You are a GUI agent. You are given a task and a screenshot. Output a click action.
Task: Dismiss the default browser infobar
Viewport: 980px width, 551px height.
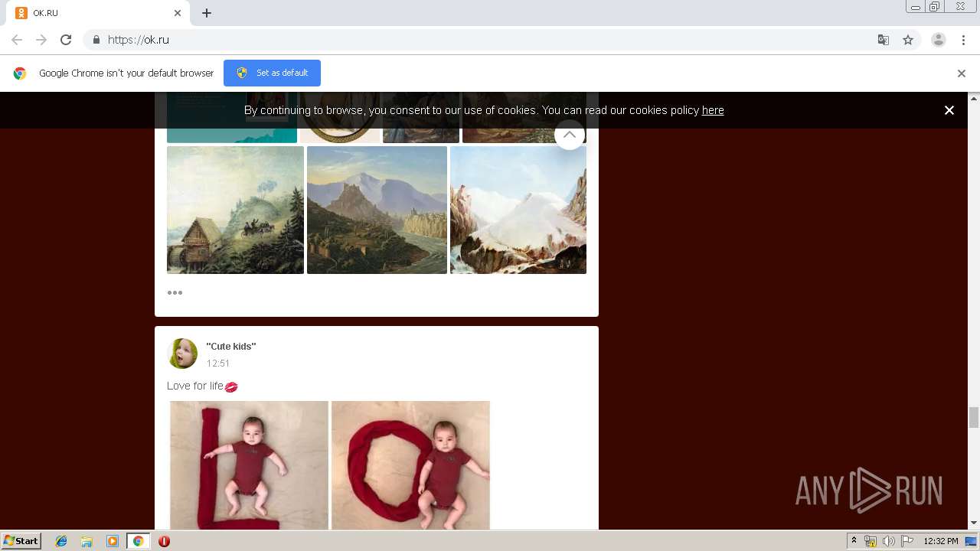click(962, 73)
